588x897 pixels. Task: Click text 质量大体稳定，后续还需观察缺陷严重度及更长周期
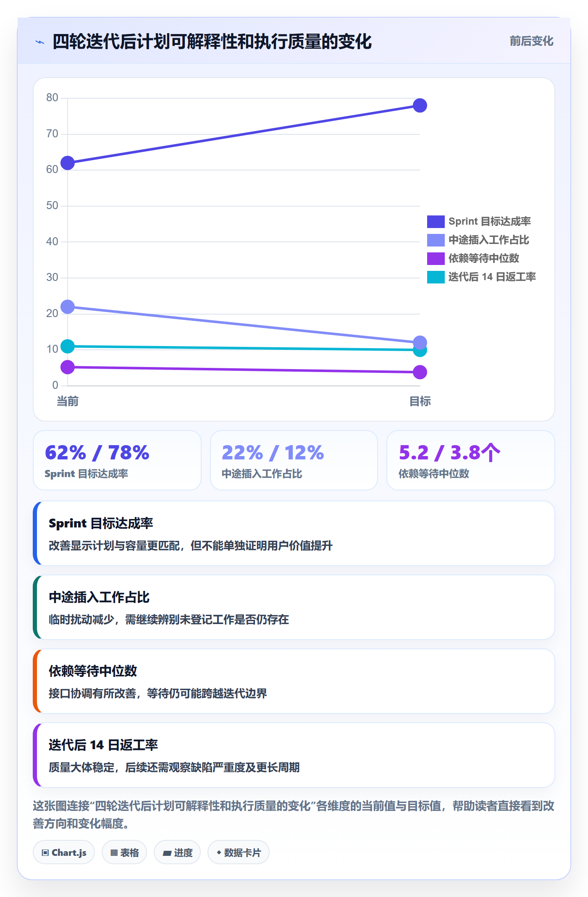click(174, 768)
